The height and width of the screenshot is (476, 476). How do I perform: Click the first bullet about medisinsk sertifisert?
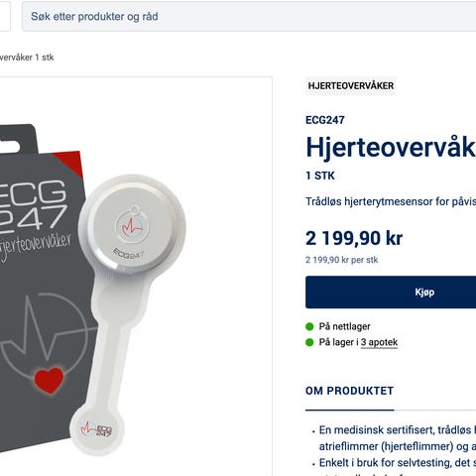point(398,438)
